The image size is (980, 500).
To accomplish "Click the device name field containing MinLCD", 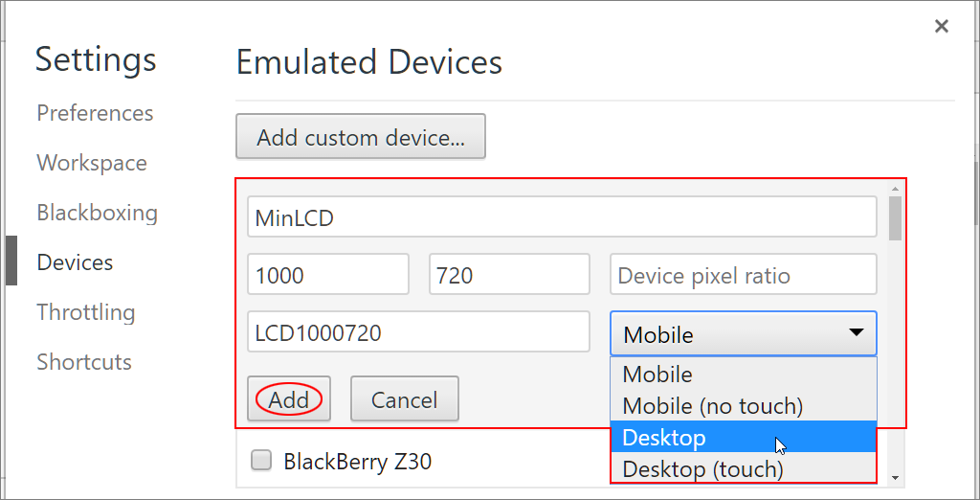I will [562, 216].
